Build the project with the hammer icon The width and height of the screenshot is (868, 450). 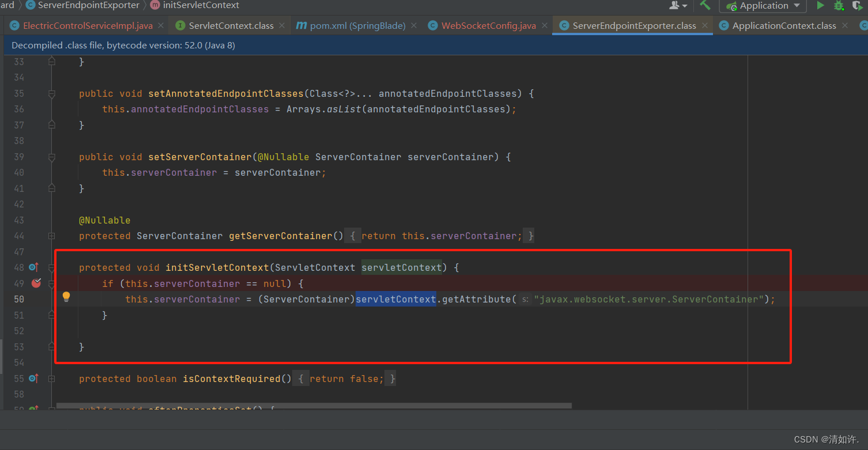click(705, 5)
